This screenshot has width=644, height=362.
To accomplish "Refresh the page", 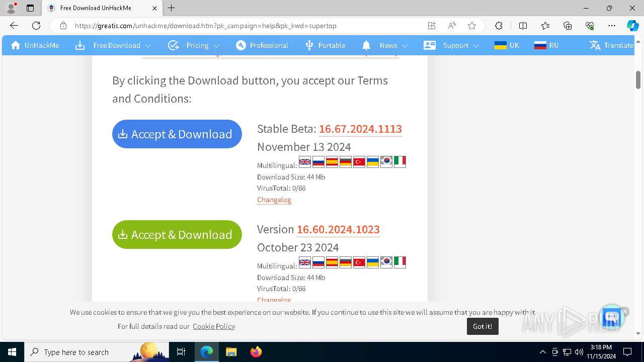I will tap(36, 26).
